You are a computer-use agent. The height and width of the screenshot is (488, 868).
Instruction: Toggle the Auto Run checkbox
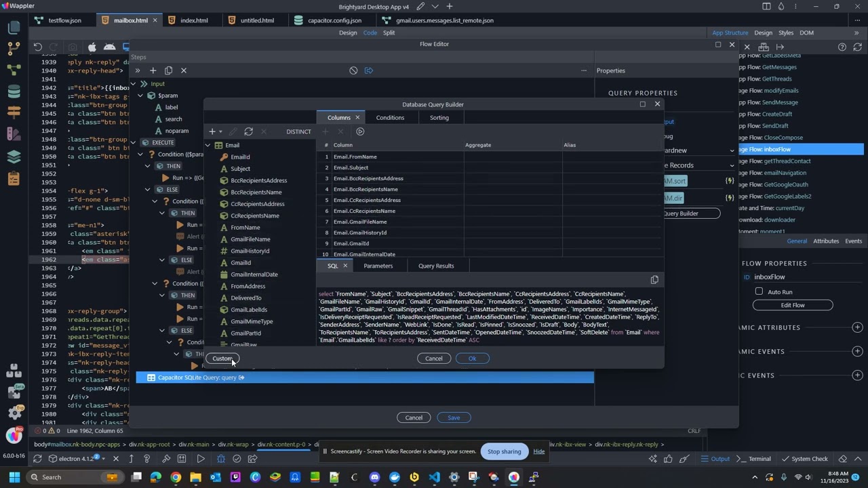pyautogui.click(x=759, y=292)
